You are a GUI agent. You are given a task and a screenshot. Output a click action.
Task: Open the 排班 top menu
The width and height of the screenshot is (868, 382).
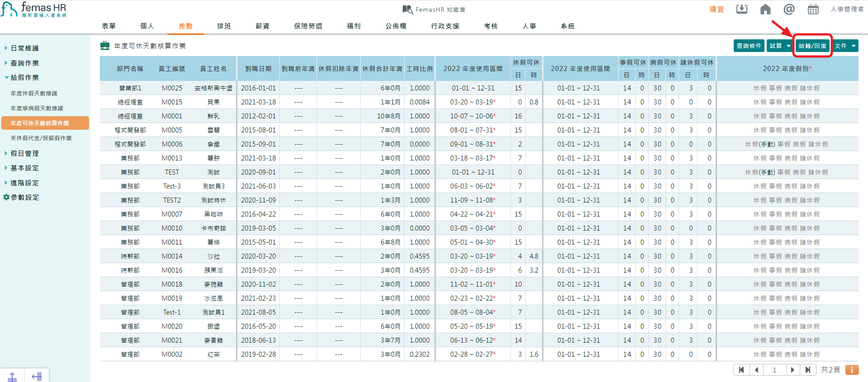pyautogui.click(x=224, y=26)
